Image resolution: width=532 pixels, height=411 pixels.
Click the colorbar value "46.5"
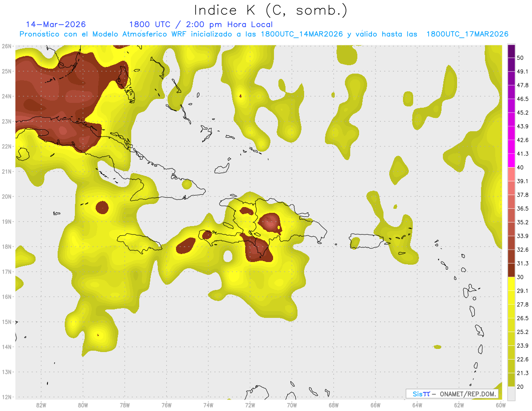[x=522, y=99]
